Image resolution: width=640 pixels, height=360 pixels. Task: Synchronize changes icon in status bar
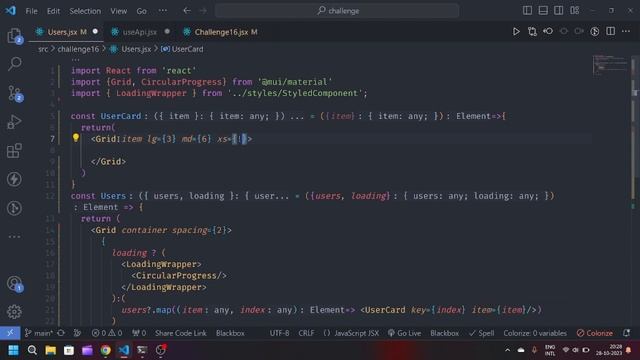coord(61,333)
